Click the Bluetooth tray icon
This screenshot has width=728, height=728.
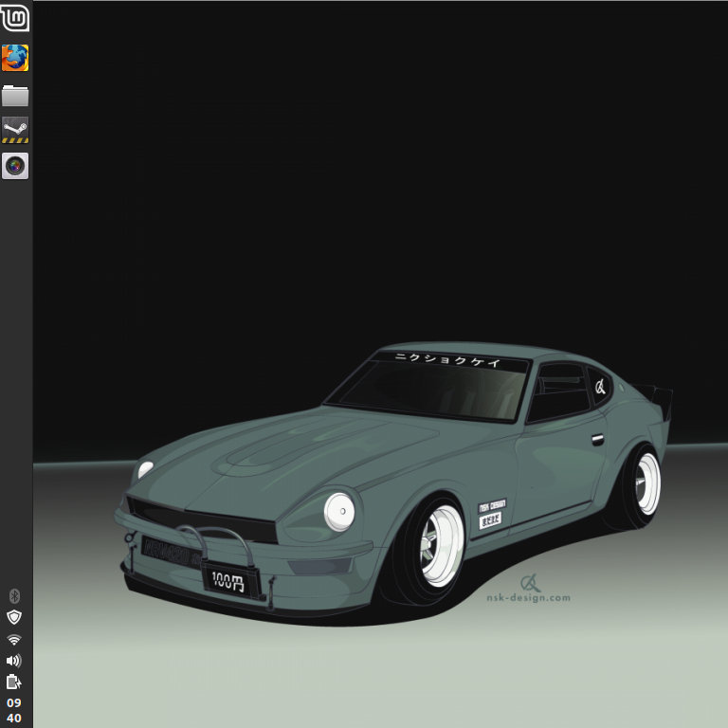14,596
